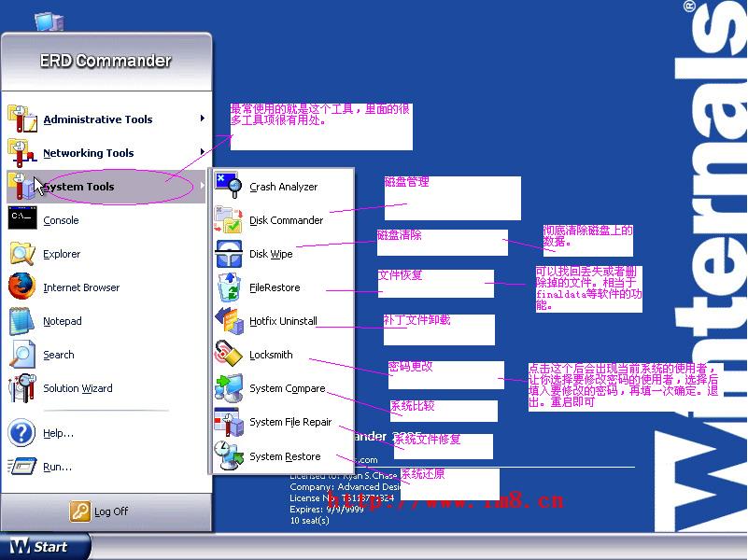Click the Disk Wipe icon
Viewport: 748px width, 560px height.
coord(229,254)
